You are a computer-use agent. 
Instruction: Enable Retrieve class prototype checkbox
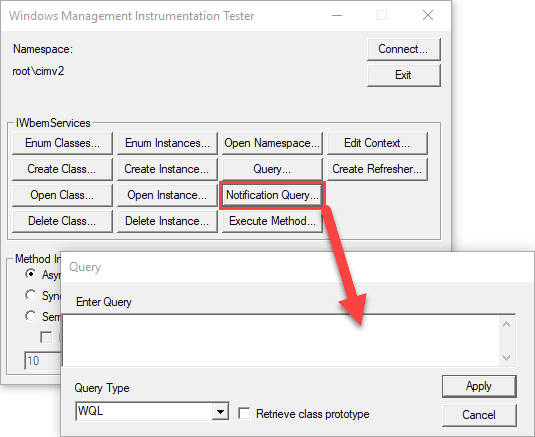pos(244,413)
